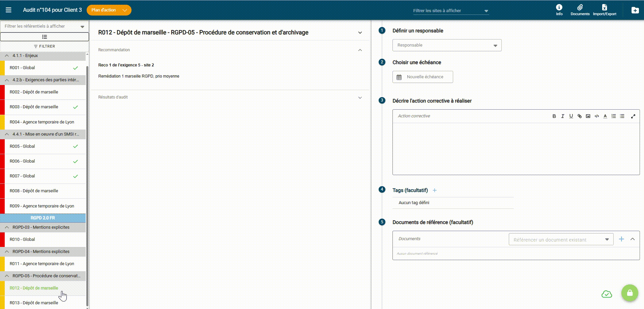Open the hamburger menu in top bar
Image resolution: width=644 pixels, height=309 pixels.
tap(8, 10)
